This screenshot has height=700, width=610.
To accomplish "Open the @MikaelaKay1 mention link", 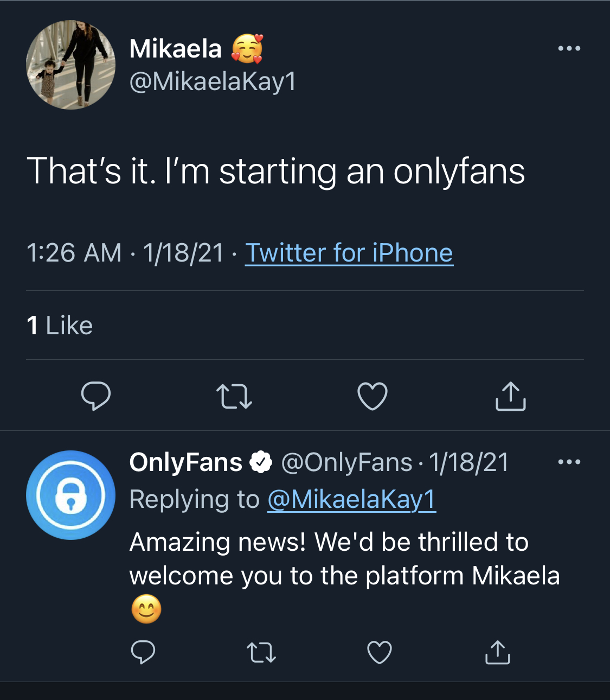I will (x=351, y=500).
